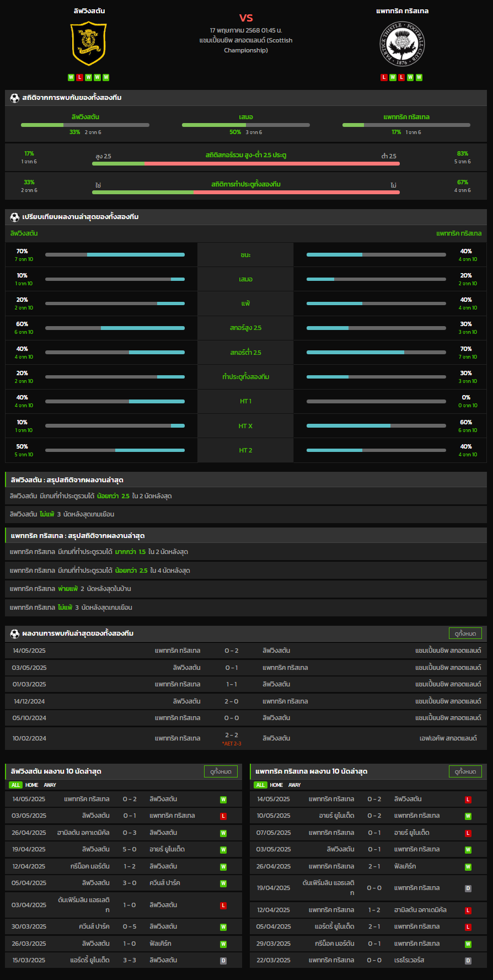This screenshot has width=493, height=980.
Task: Click the match date 17 พฤษภาคม 2568 01:45 น.
Action: coord(246,30)
